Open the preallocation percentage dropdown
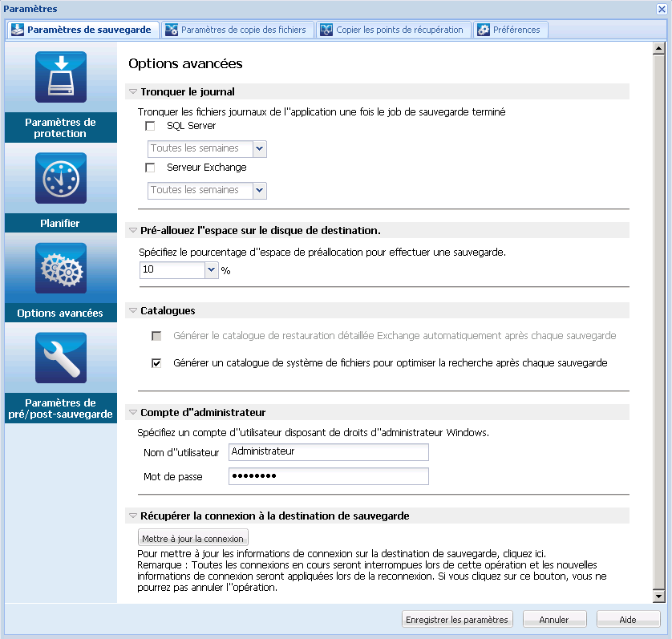Screen dimensions: 672x639 (210, 270)
